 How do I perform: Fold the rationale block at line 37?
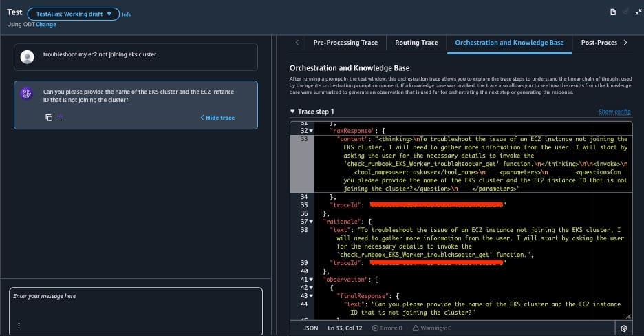pos(311,221)
